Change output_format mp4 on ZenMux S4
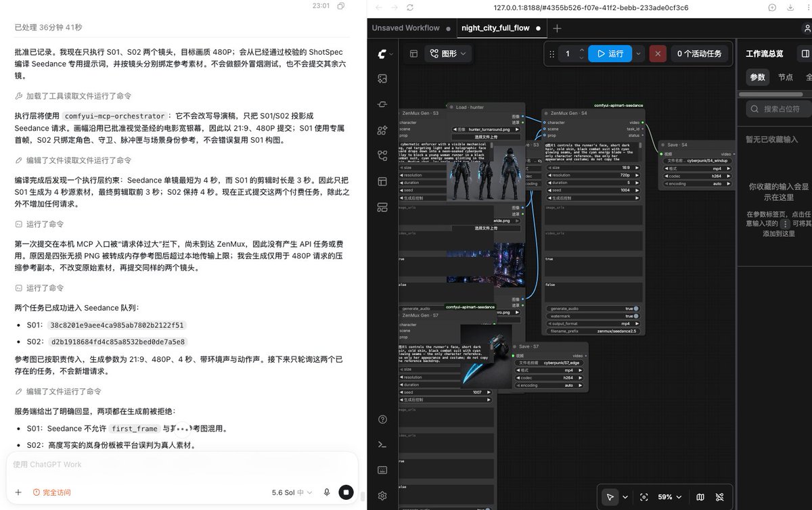 click(593, 323)
